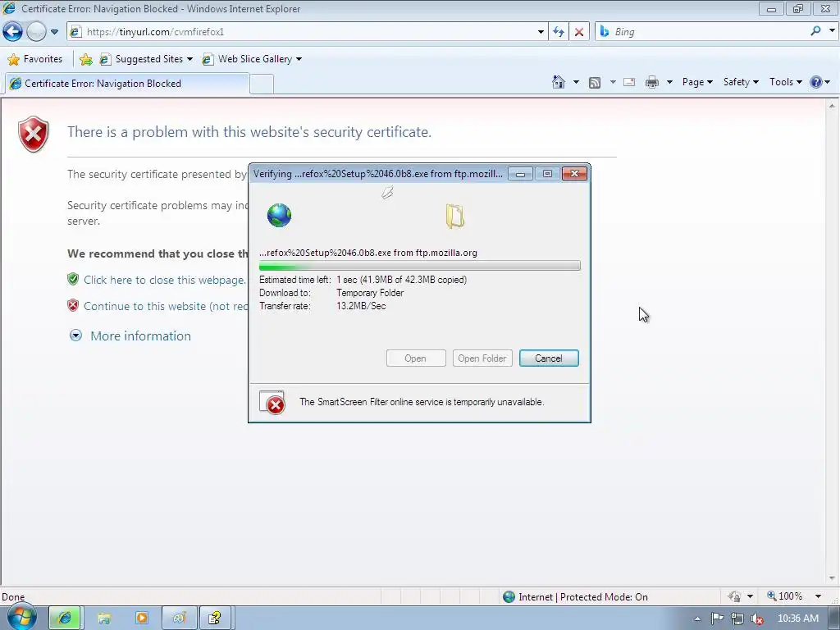The width and height of the screenshot is (840, 630).
Task: Show hidden tray icons arrow
Action: tap(697, 619)
